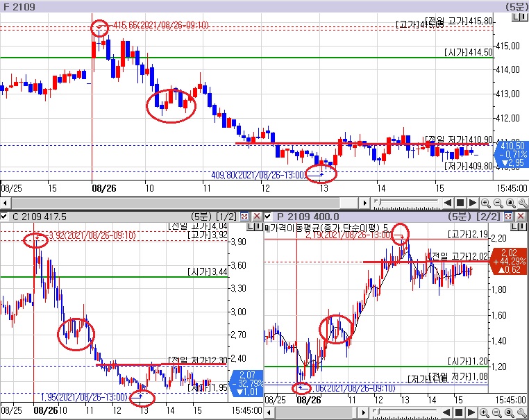This screenshot has width=529, height=420.
Task: Click F 2109 scrollbar right arrow
Action: 364,203
